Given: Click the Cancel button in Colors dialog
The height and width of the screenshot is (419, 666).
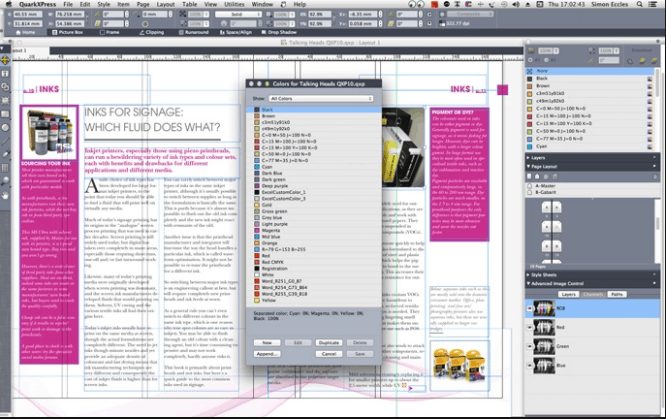Looking at the screenshot, I should pos(329,354).
